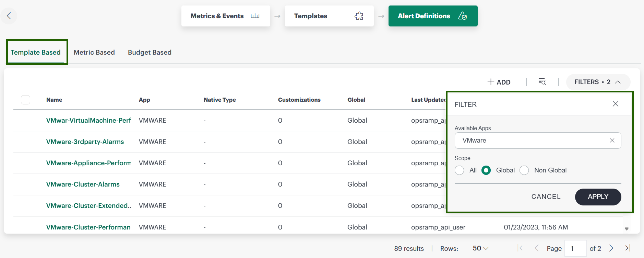Switch to Template Based tab
Image resolution: width=644 pixels, height=258 pixels.
click(36, 52)
